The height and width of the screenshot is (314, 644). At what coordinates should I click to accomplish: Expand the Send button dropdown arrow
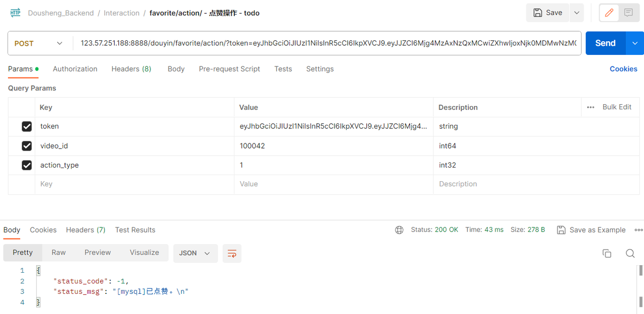point(634,43)
